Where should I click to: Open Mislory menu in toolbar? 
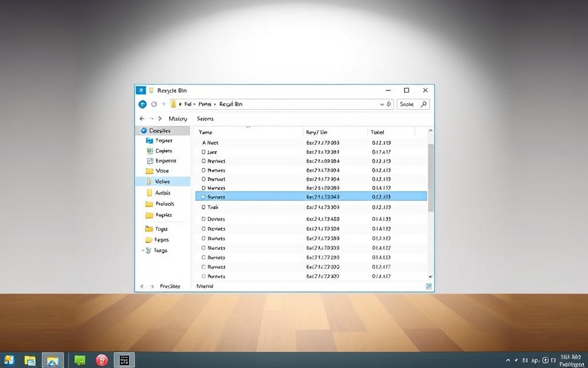(178, 118)
